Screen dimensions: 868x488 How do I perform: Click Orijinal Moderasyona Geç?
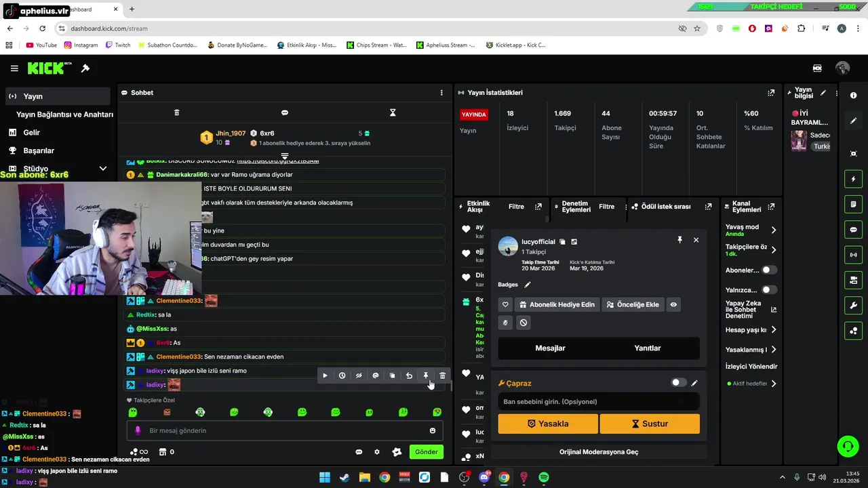click(x=599, y=452)
